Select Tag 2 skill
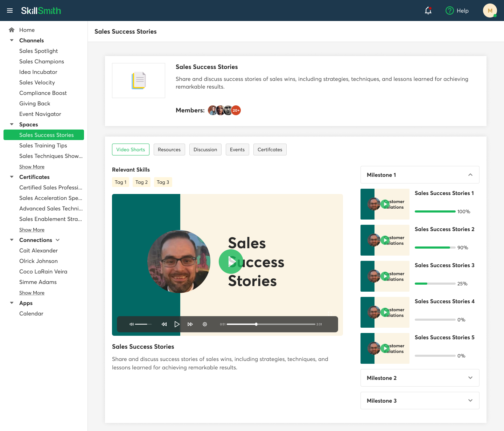 click(x=142, y=182)
